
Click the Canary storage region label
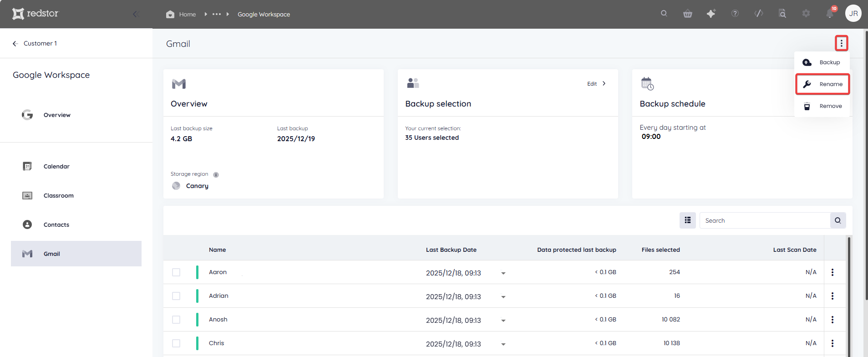197,186
